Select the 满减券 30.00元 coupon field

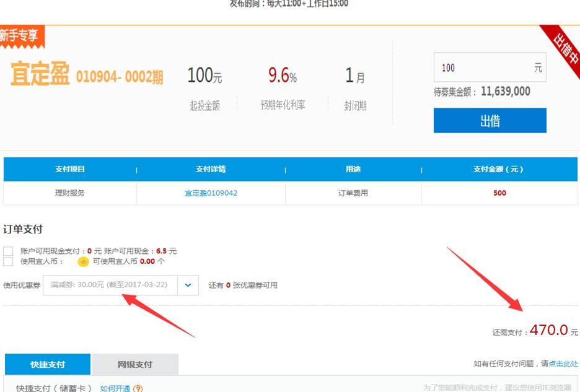110,285
